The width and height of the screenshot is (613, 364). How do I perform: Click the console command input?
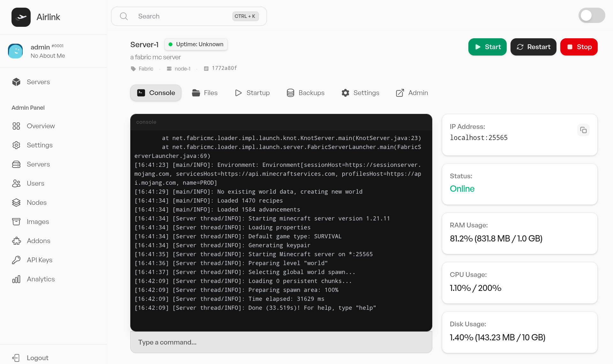tap(281, 342)
